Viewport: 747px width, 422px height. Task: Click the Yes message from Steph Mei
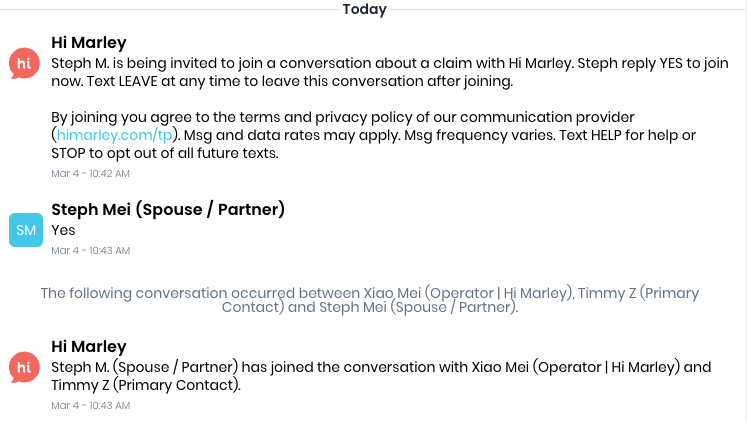pyautogui.click(x=63, y=230)
